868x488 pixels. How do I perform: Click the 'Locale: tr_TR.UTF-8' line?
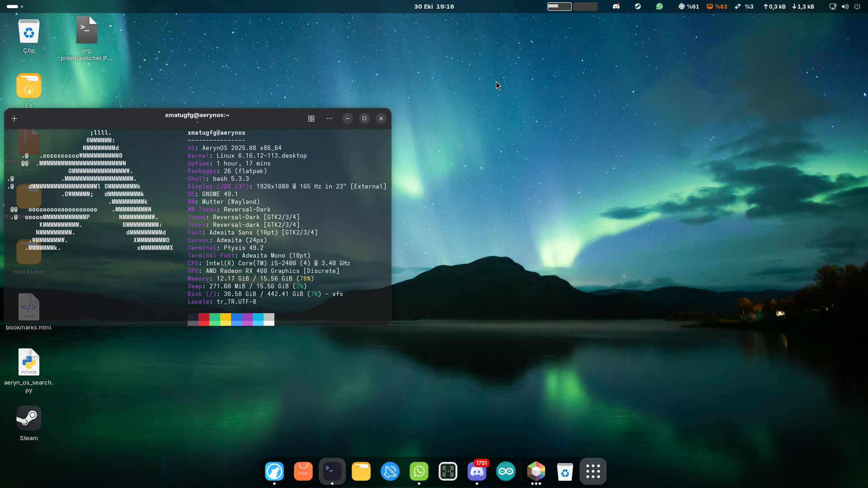(222, 302)
